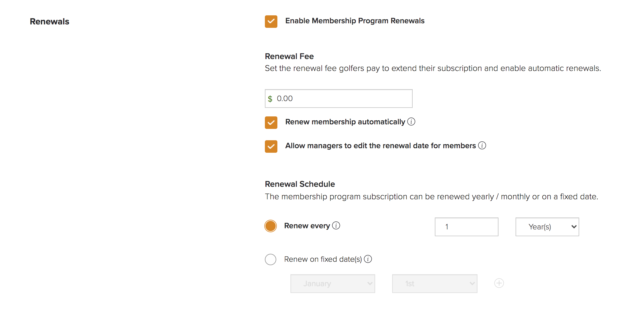Click info icon beside Renew on fixed date(s)
This screenshot has height=314, width=644.
coord(368,259)
